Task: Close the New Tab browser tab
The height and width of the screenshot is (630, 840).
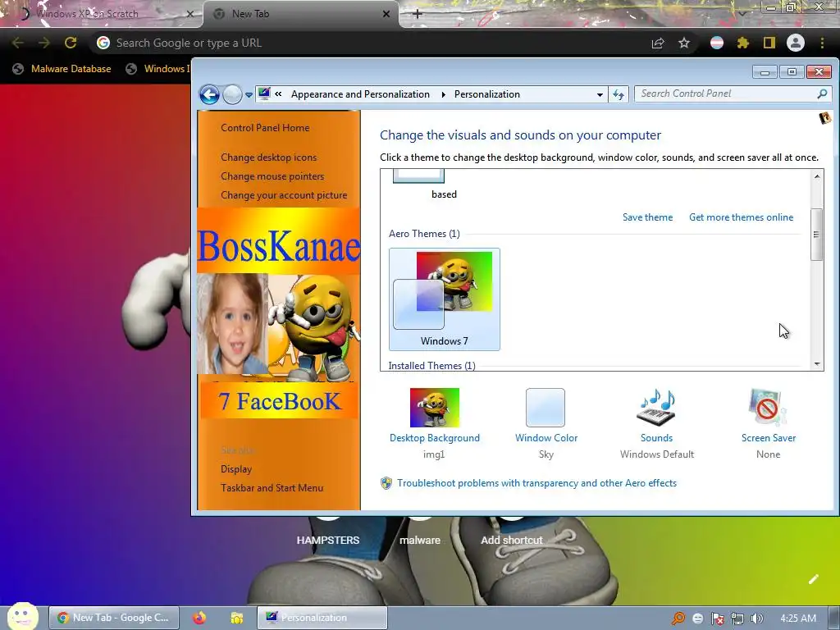Action: 386,14
